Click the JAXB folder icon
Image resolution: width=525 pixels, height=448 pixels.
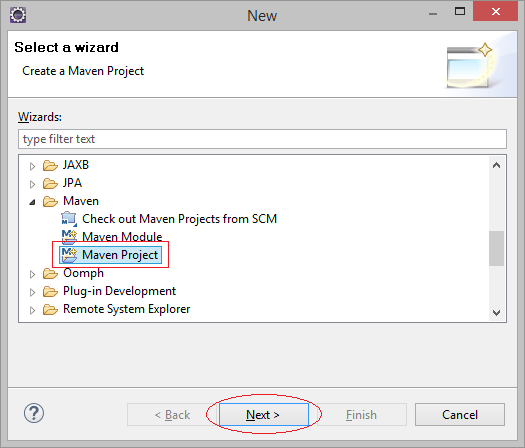point(50,165)
